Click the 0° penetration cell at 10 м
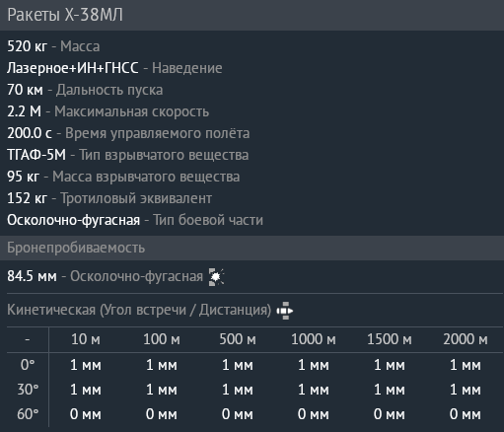The width and height of the screenshot is (504, 432). pos(86,365)
